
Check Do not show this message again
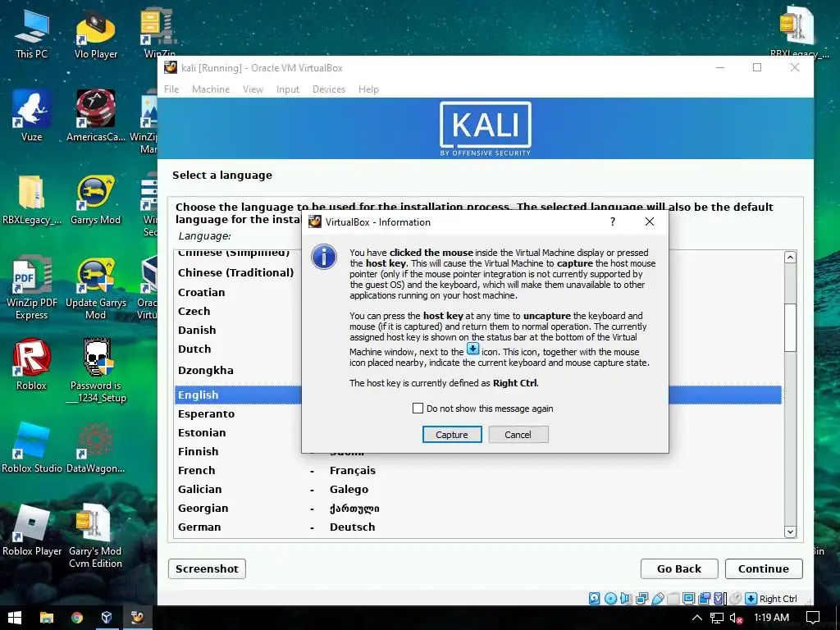[x=418, y=409]
